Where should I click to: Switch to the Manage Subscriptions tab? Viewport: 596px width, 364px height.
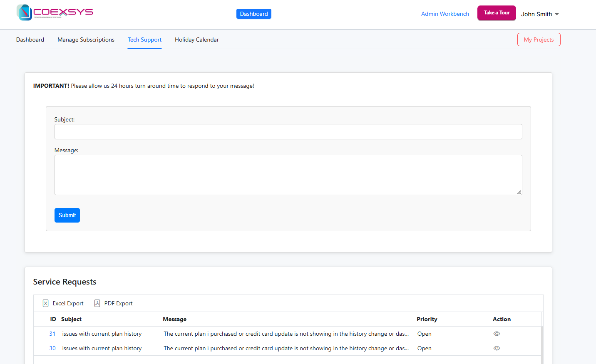pos(86,40)
